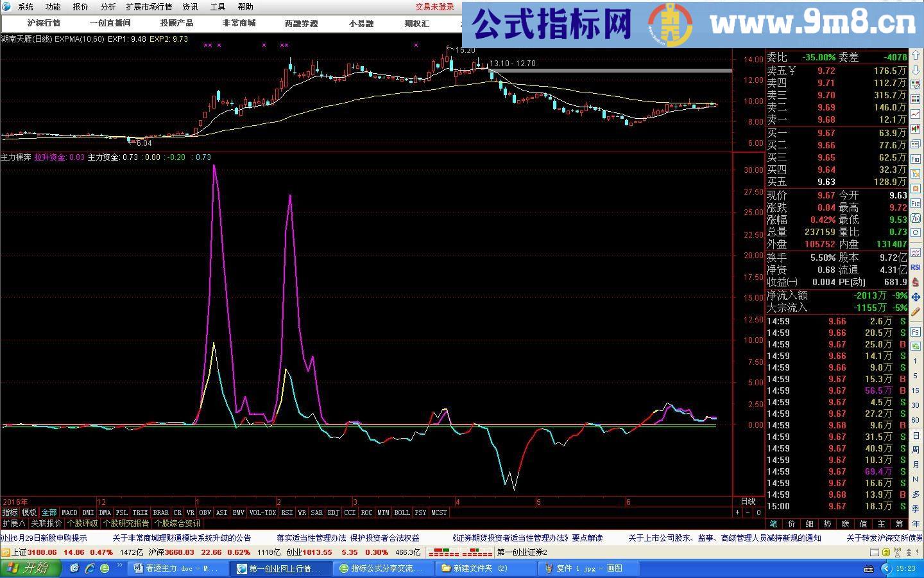
Task: Select the 30 minute period in sidebar
Action: pyautogui.click(x=916, y=405)
